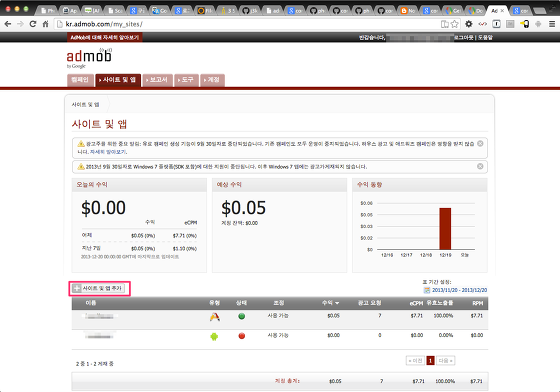Click the browser forward arrow
The image size is (560, 392).
(x=20, y=24)
